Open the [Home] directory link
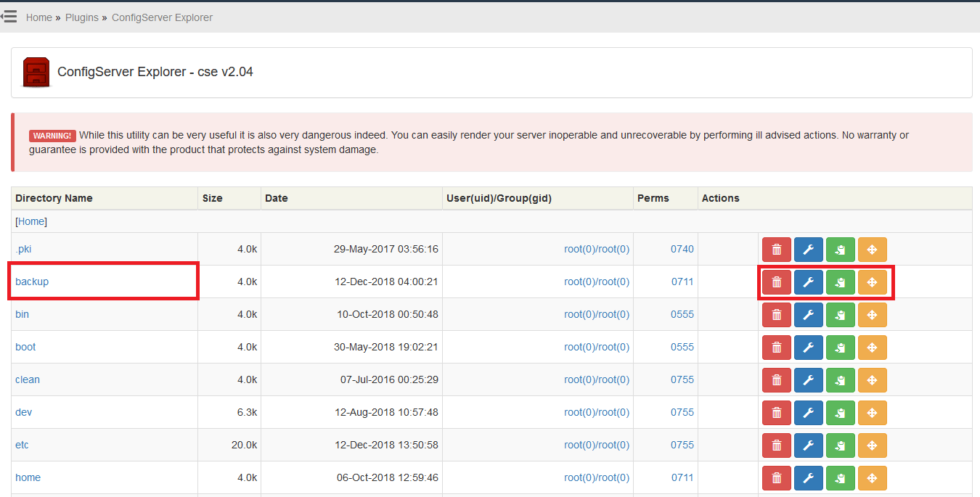Image resolution: width=980 pixels, height=497 pixels. click(31, 221)
